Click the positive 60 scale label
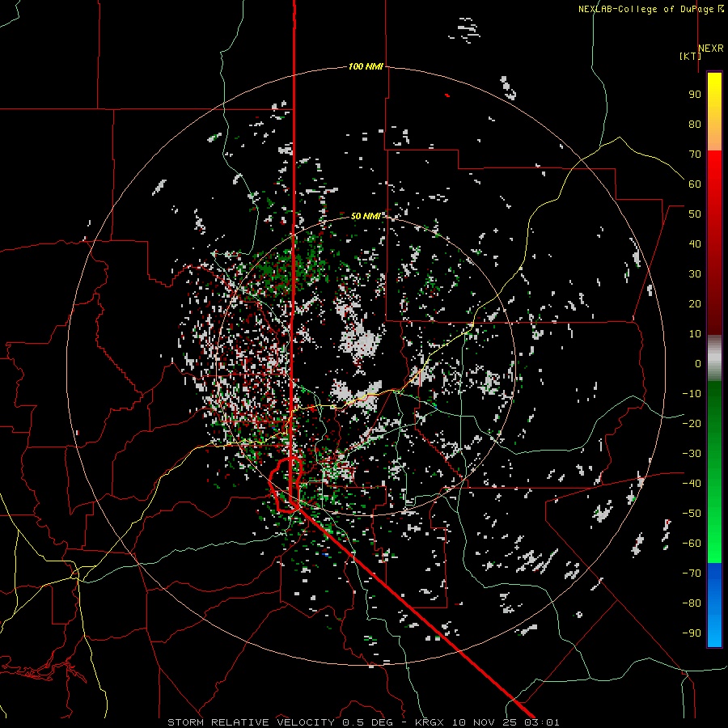Screen dimensions: 728x728 click(695, 184)
